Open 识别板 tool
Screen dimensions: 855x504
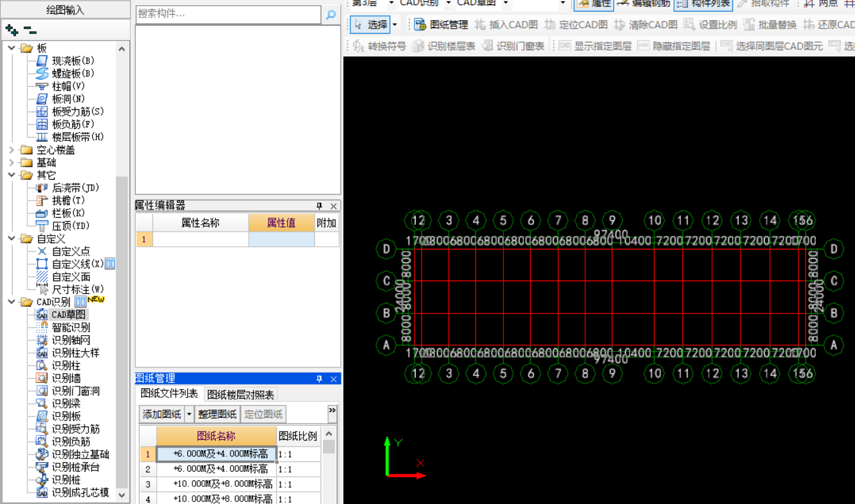click(66, 416)
